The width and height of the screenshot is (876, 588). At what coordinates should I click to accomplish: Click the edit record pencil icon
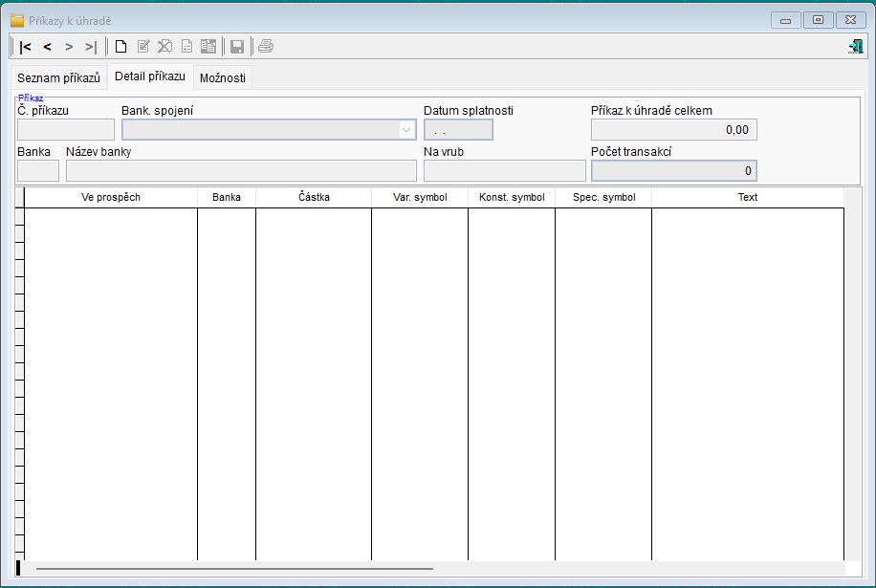143,46
